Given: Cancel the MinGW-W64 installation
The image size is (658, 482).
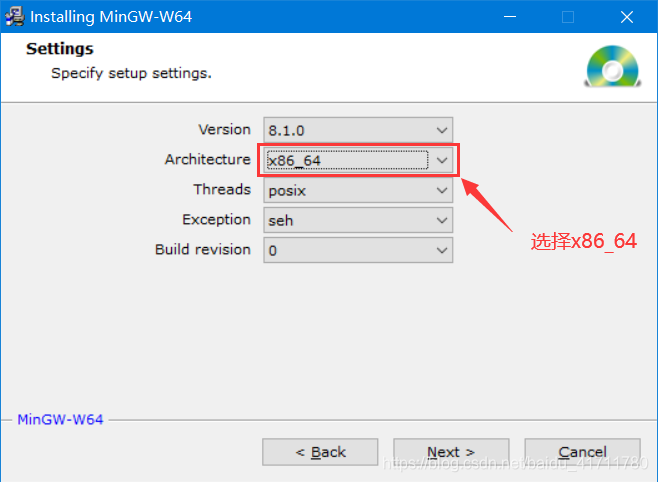Looking at the screenshot, I should pos(582,452).
